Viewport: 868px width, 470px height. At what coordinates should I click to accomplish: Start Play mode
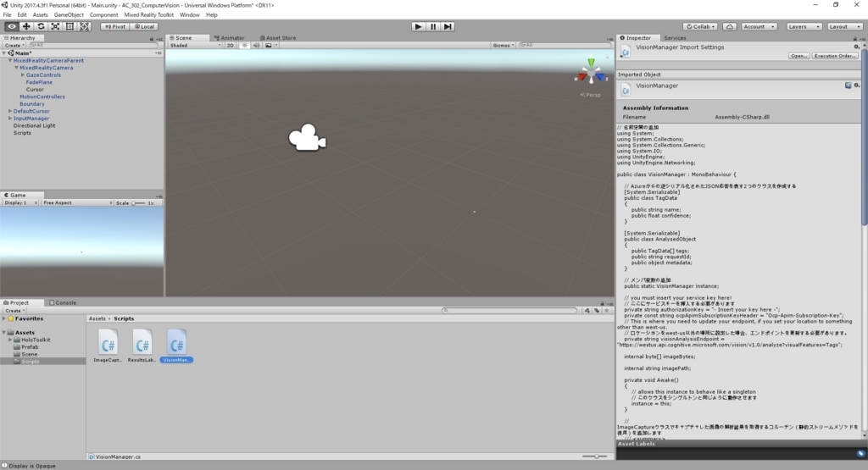click(419, 26)
